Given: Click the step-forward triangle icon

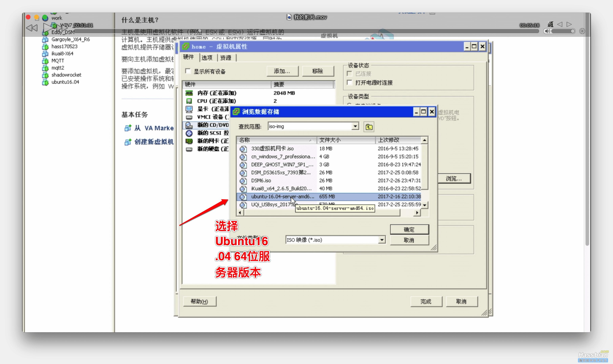Looking at the screenshot, I should click(x=569, y=24).
